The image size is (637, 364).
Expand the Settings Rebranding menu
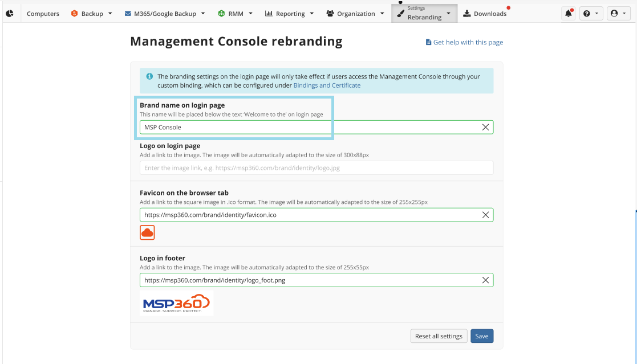pyautogui.click(x=424, y=14)
